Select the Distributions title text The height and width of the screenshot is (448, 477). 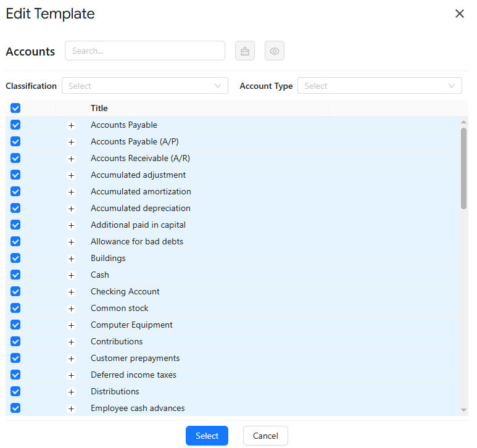tap(115, 391)
